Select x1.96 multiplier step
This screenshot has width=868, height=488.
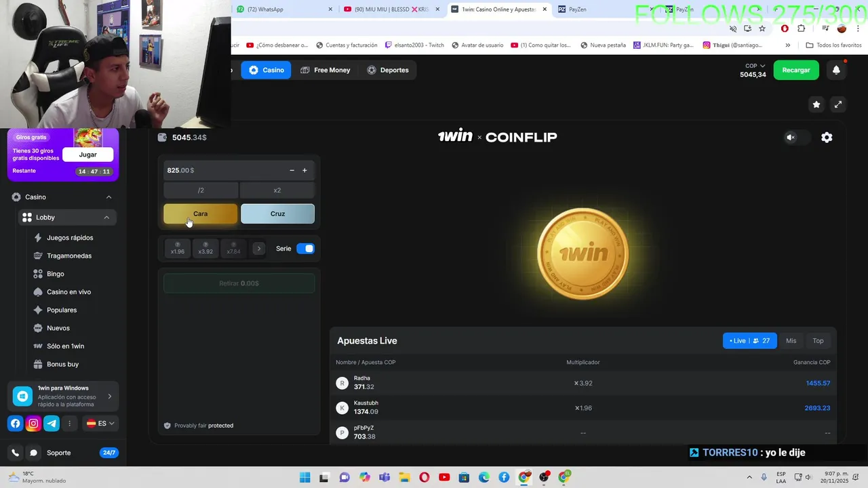click(x=178, y=249)
